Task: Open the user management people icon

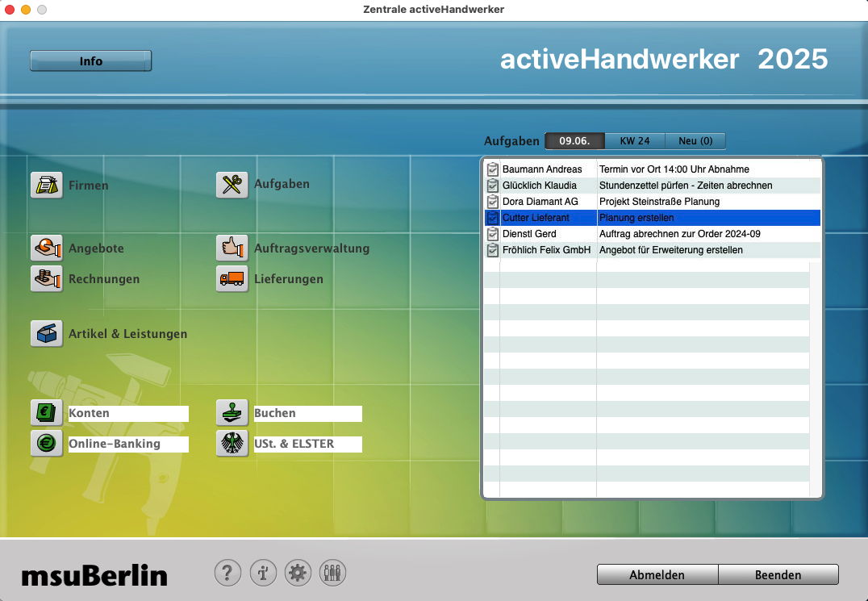Action: pos(332,573)
